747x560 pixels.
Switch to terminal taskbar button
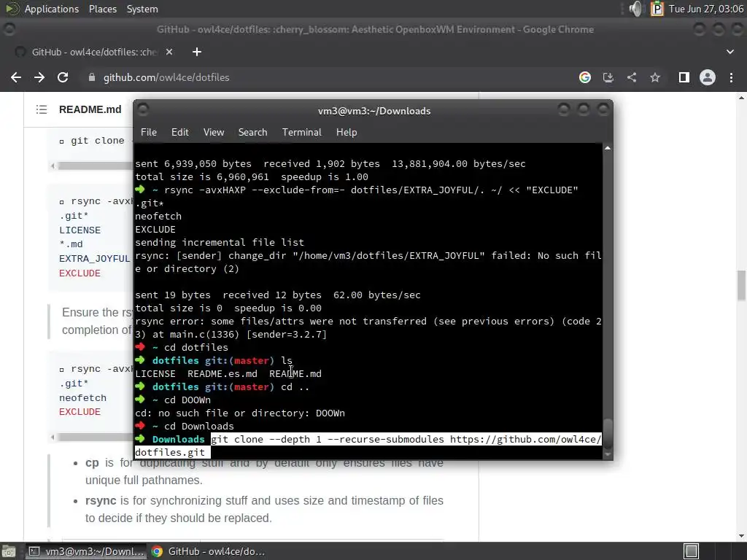[86, 551]
